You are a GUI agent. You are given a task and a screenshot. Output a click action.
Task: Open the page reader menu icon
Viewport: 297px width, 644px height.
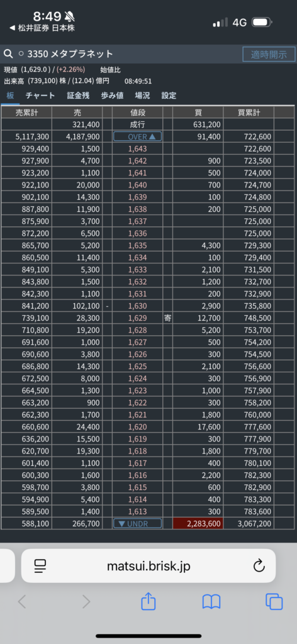coord(40,567)
